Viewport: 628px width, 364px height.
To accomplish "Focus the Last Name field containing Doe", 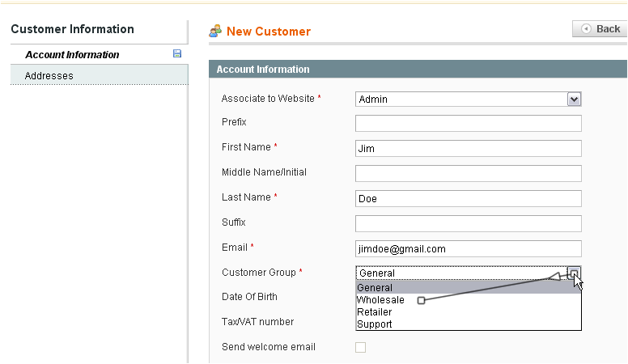I will 469,199.
